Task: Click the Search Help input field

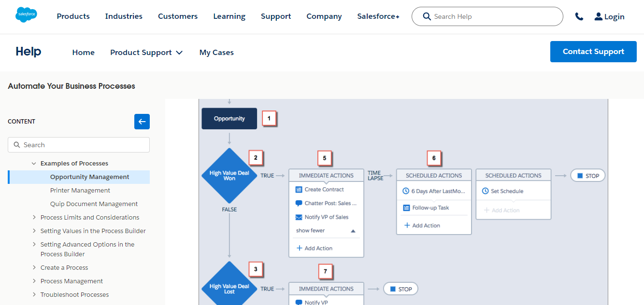Action: (x=487, y=16)
